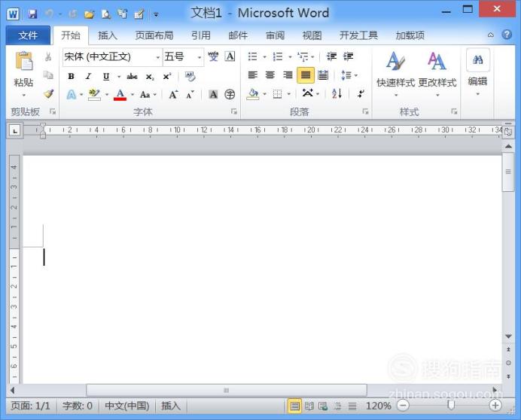Toggle Justify paragraph alignment
Screen dimensions: 521x420
[306, 75]
